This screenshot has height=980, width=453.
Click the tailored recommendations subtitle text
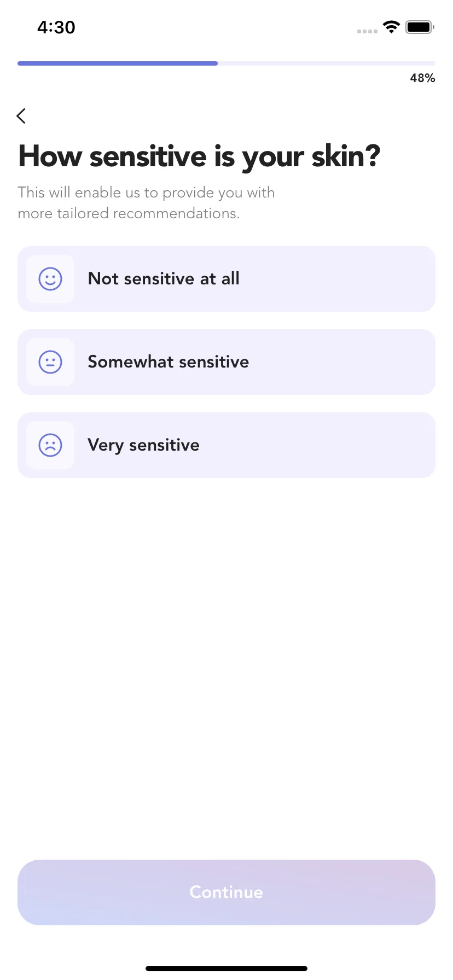pos(146,203)
